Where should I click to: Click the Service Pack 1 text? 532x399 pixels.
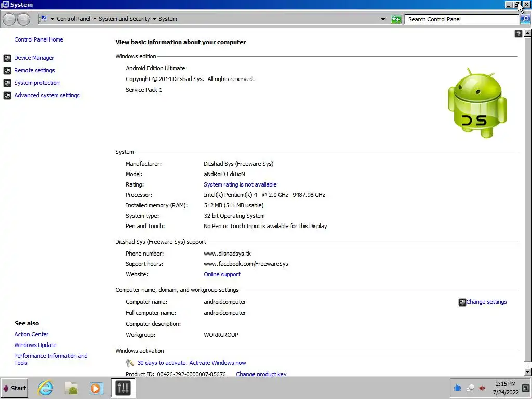(144, 90)
